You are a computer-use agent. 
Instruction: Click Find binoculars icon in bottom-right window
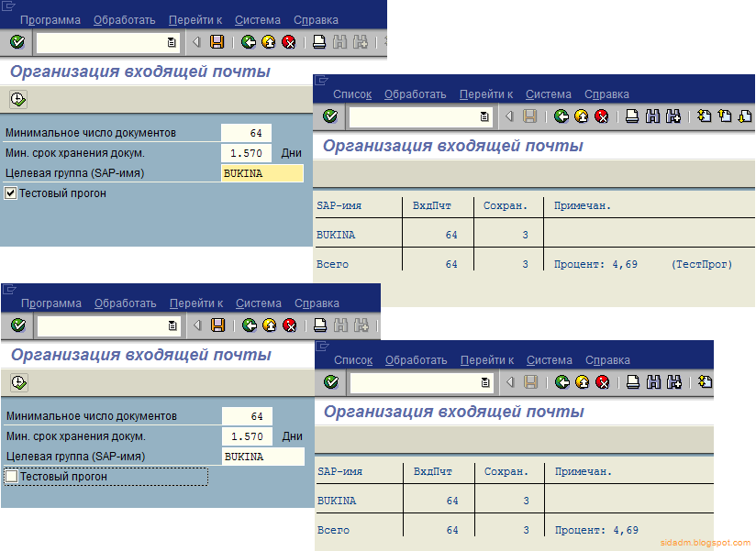(653, 382)
